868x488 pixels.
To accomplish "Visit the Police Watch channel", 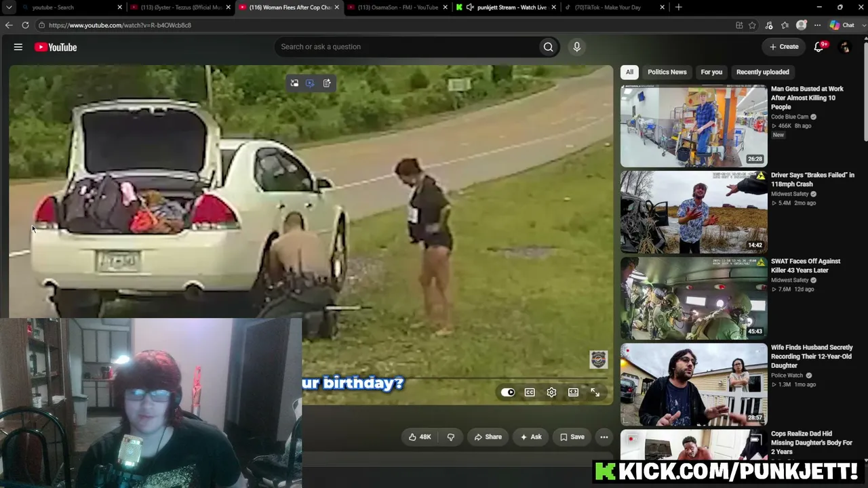I will pyautogui.click(x=787, y=375).
